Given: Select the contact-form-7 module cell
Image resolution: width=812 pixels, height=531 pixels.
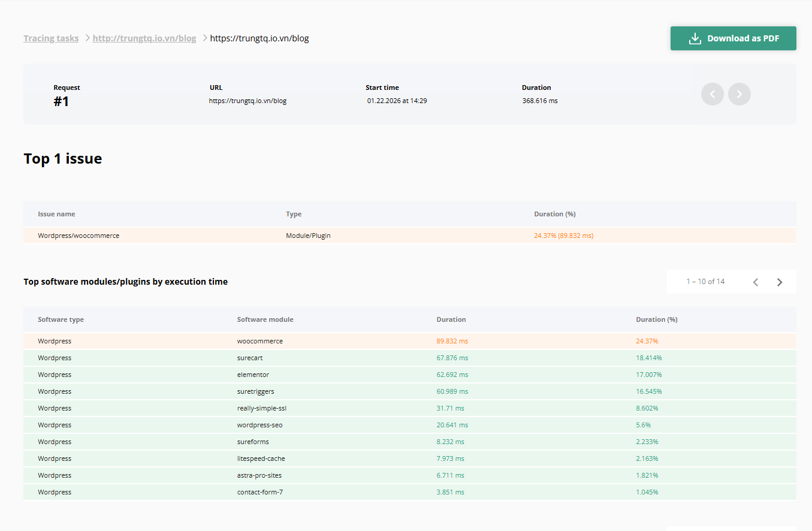Looking at the screenshot, I should tap(260, 492).
